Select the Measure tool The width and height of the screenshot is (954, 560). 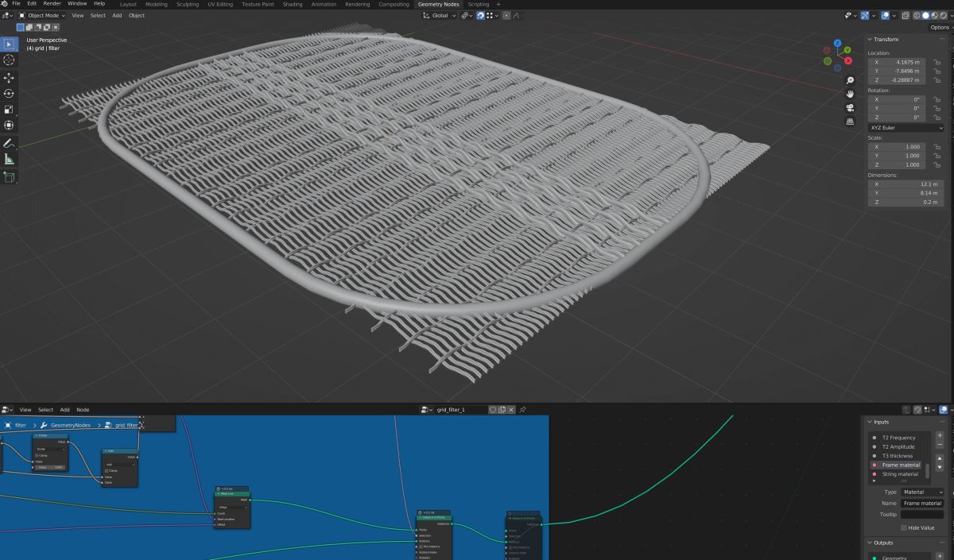[x=9, y=160]
